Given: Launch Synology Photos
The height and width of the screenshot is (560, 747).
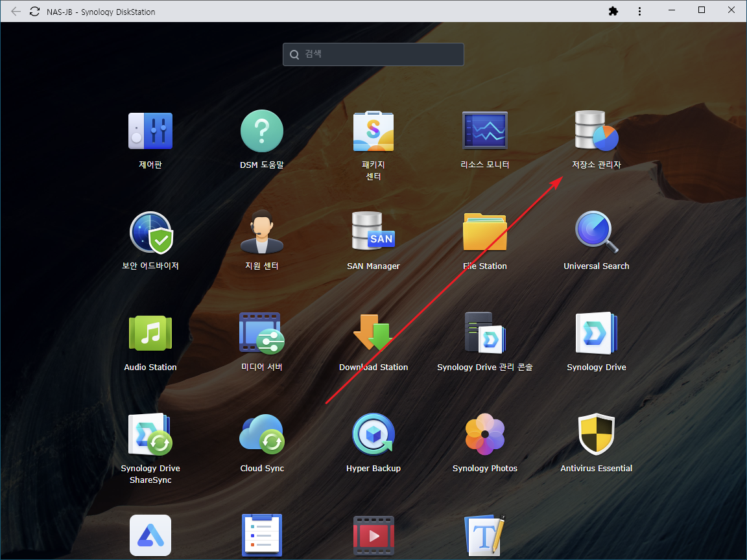Looking at the screenshot, I should 484,434.
